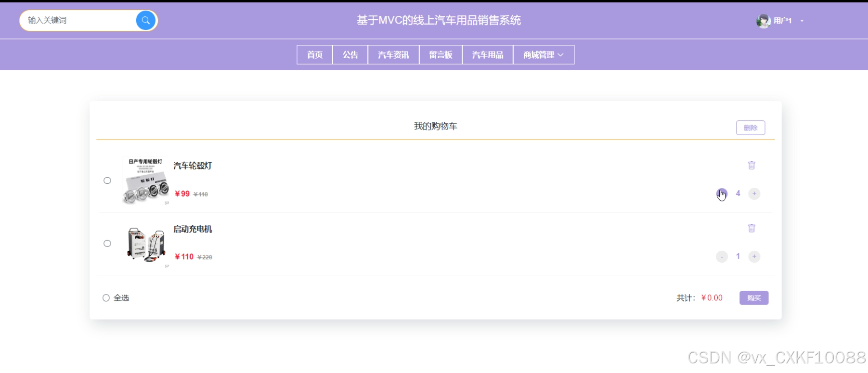
Task: Click the 我的购物车 heading
Action: pyautogui.click(x=436, y=126)
